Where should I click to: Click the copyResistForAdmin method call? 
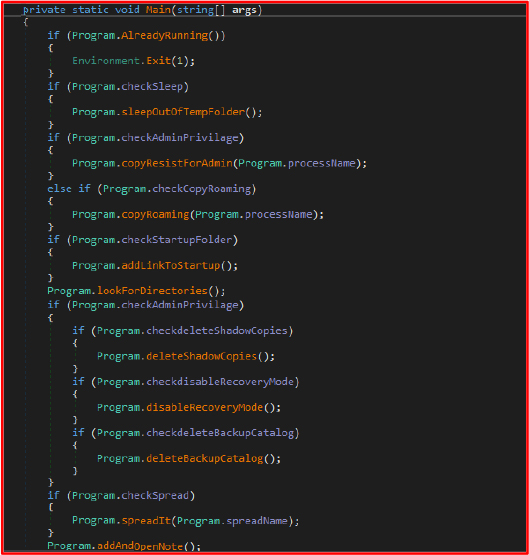177,163
